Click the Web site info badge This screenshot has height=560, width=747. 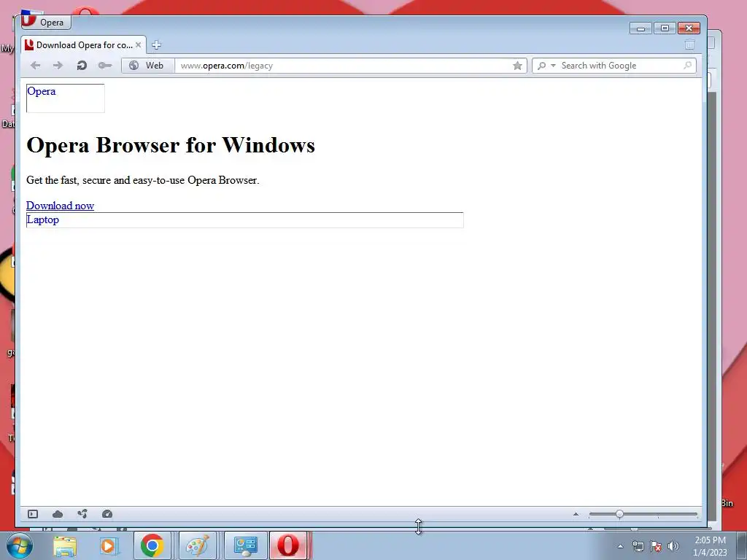148,65
